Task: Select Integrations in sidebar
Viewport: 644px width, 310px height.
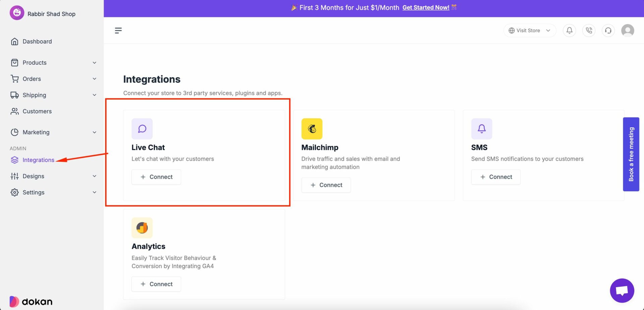Action: [39, 160]
